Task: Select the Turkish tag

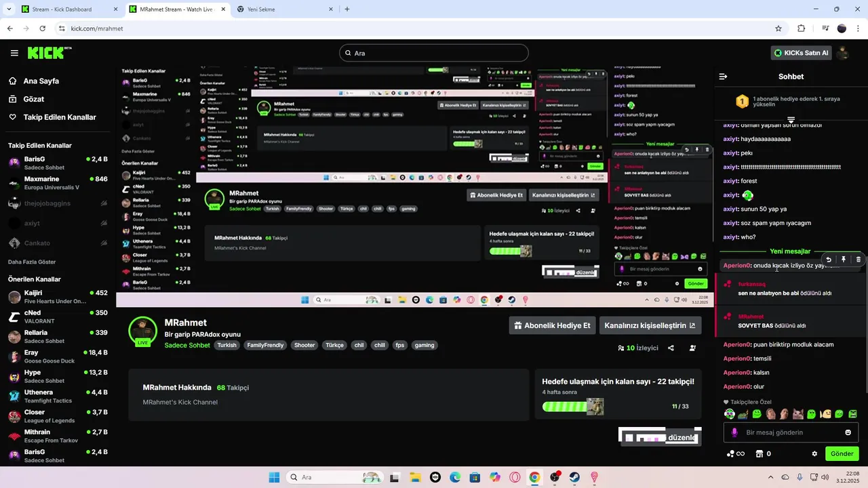Action: click(x=227, y=345)
